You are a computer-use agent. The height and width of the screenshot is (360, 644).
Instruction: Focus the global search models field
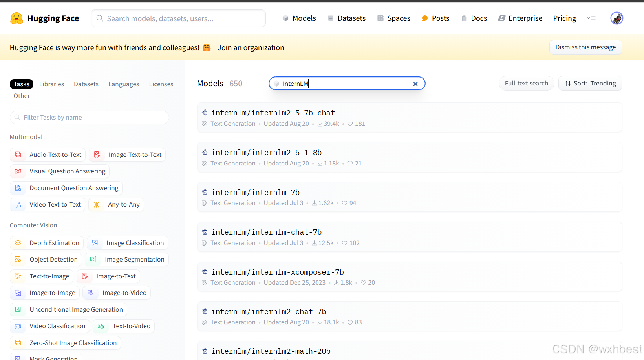(178, 18)
